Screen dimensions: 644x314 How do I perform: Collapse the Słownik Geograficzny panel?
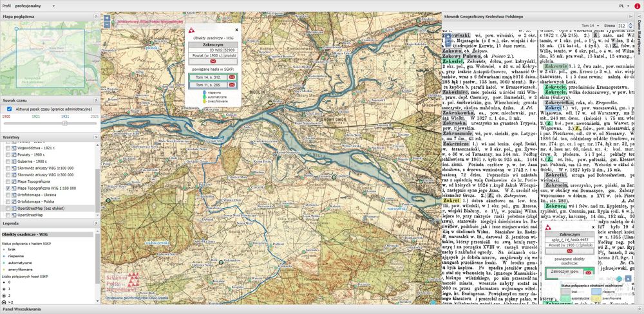(x=630, y=17)
